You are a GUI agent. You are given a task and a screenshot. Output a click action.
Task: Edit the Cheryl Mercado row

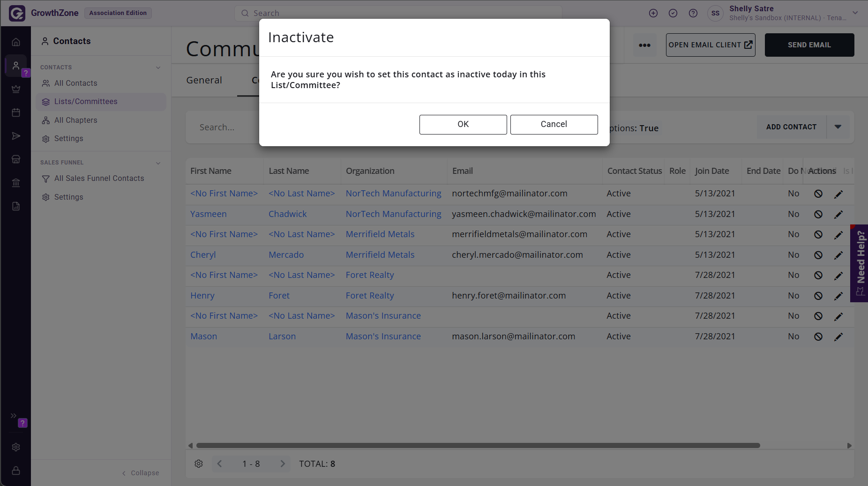(x=838, y=255)
